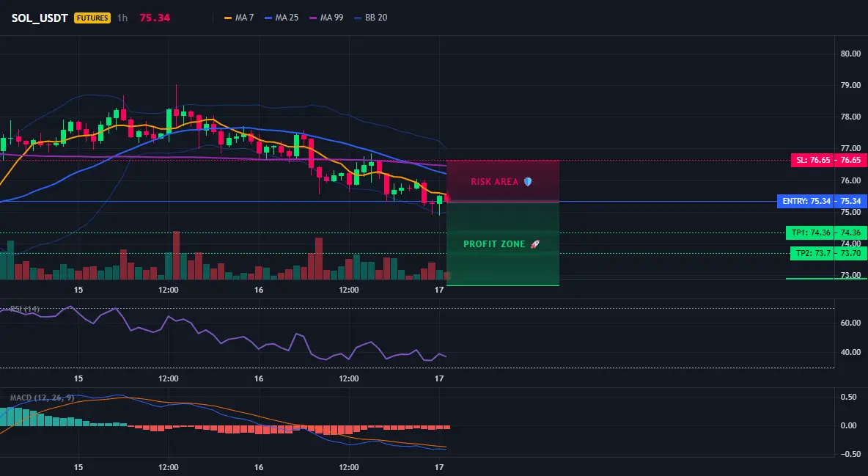Click the red 75.34 price in header
Image resolution: width=868 pixels, height=476 pixels.
pos(155,18)
